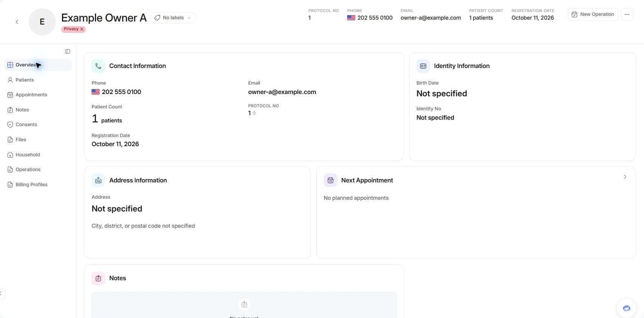Open the Notes sidebar item

[38, 110]
